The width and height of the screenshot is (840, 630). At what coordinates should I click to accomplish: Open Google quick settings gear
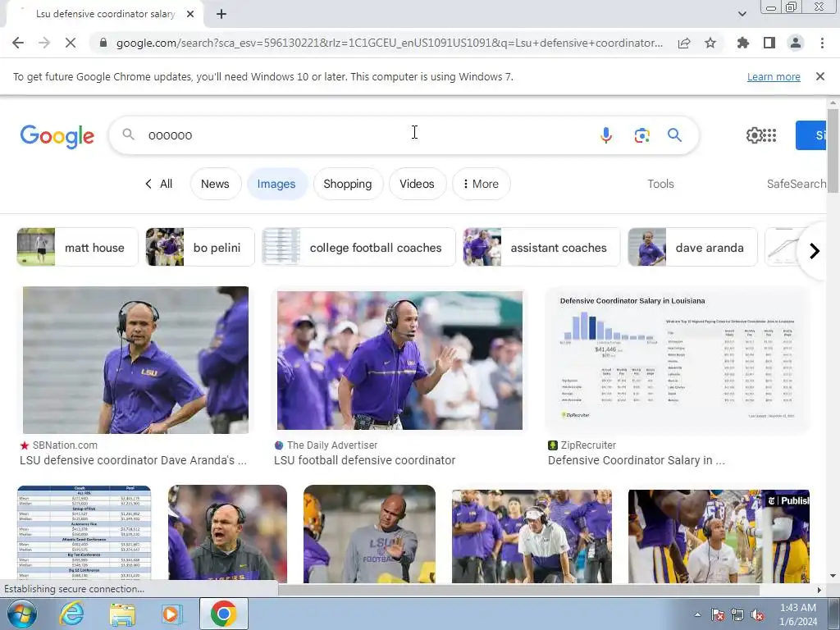point(755,135)
